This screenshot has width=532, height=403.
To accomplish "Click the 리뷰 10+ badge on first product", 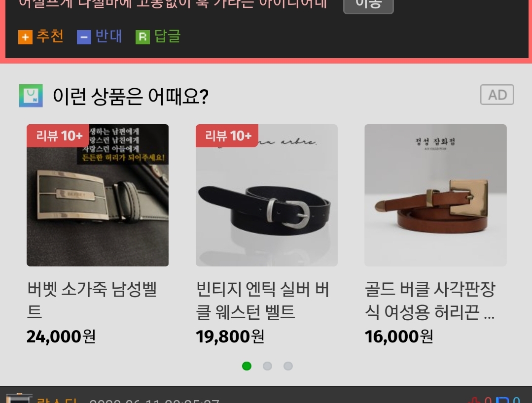I will [x=58, y=135].
